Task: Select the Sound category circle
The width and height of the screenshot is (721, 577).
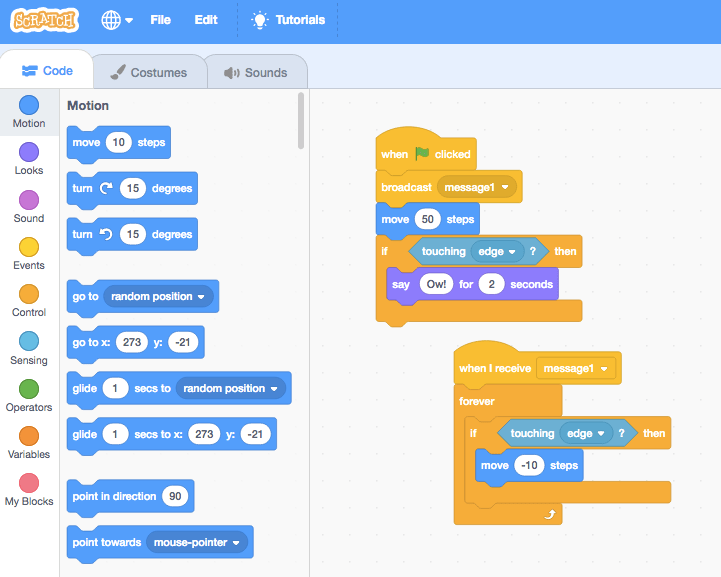Action: [x=29, y=200]
